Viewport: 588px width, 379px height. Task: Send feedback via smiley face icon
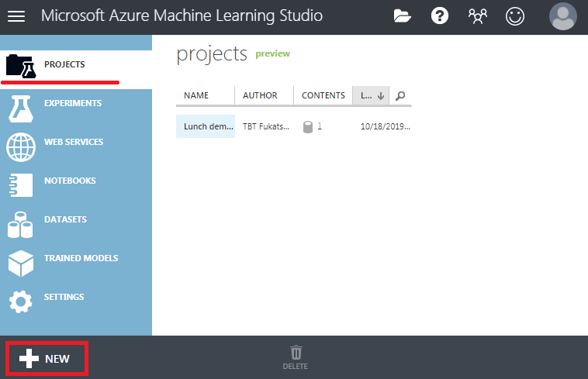tap(515, 16)
